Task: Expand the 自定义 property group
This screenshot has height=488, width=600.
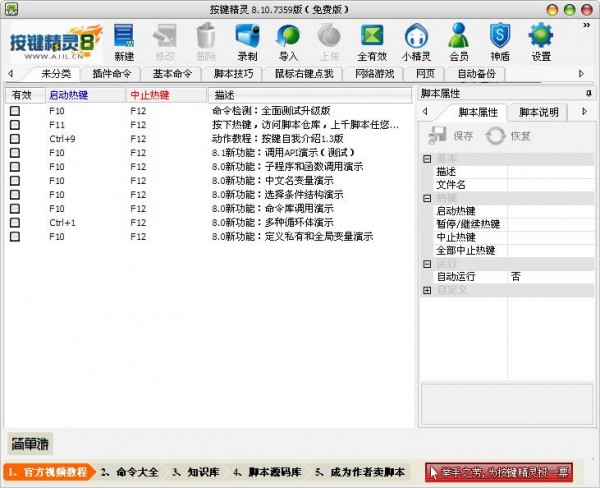Action: (x=427, y=290)
